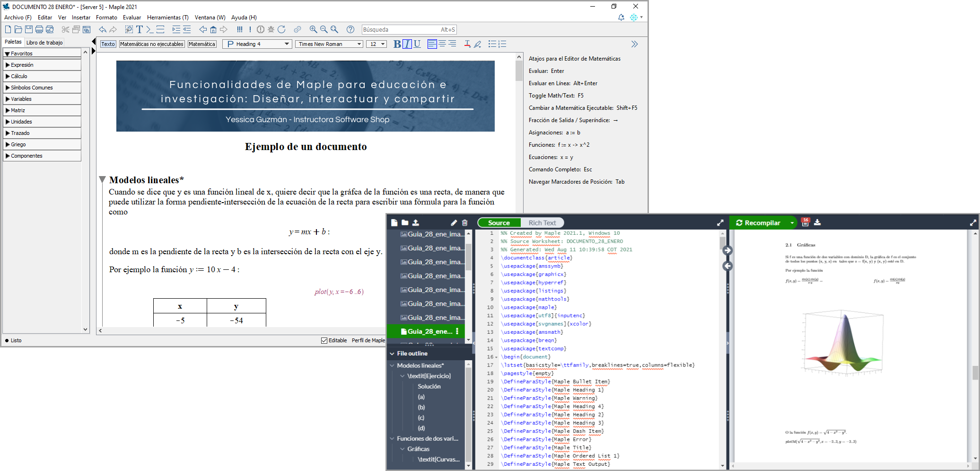Print the Maple document
Image resolution: width=980 pixels, height=471 pixels.
click(x=39, y=29)
